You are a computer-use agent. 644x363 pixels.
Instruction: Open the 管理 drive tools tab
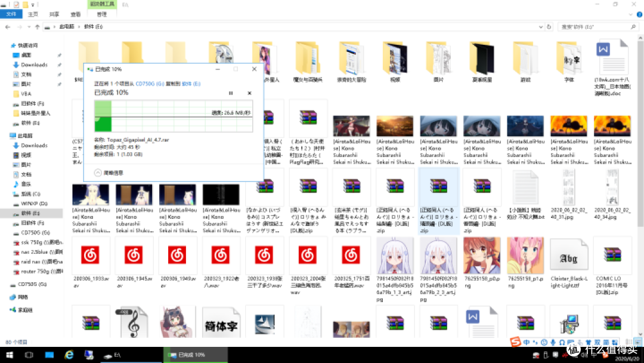(x=101, y=14)
